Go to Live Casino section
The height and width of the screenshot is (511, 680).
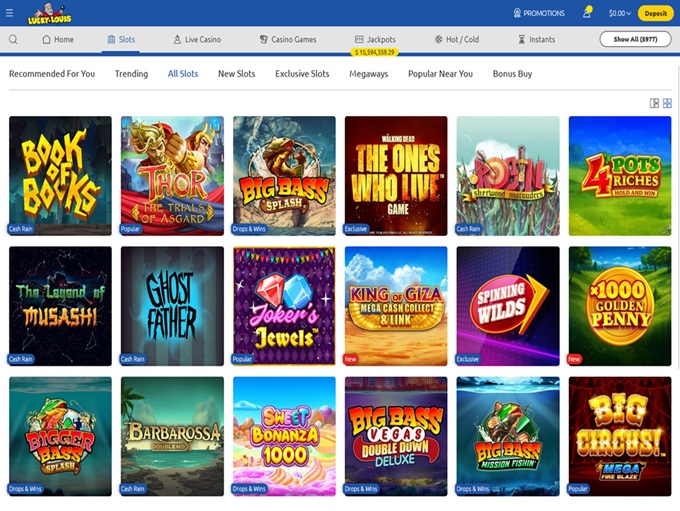(x=197, y=40)
